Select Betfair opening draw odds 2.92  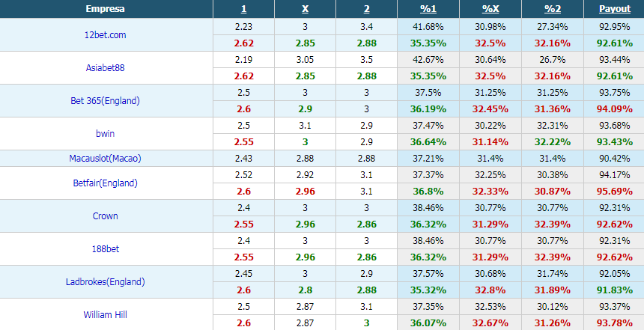tap(306, 175)
